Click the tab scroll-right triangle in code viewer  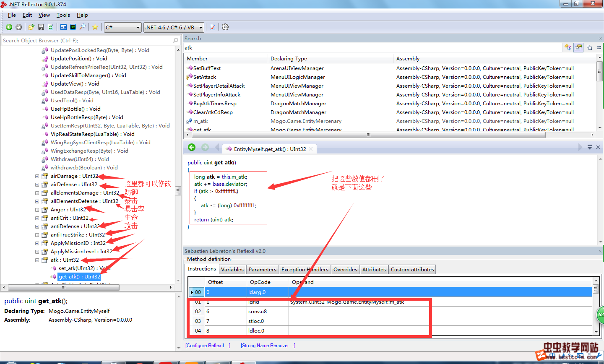[x=581, y=147]
